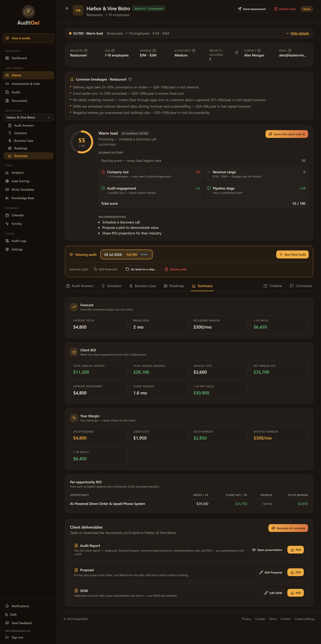Open Notifications in sidebar footer
Screen dimensions: 321x644
pyautogui.click(x=28, y=606)
